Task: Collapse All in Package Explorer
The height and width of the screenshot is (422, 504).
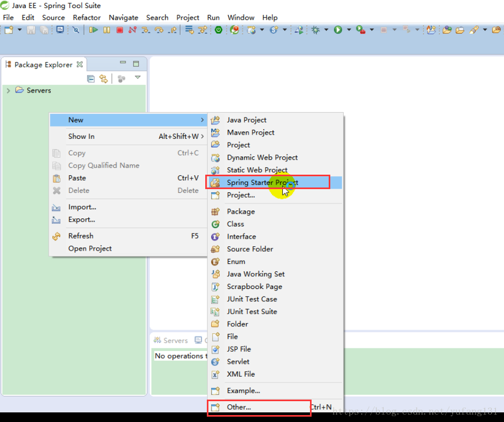Action: tap(91, 79)
